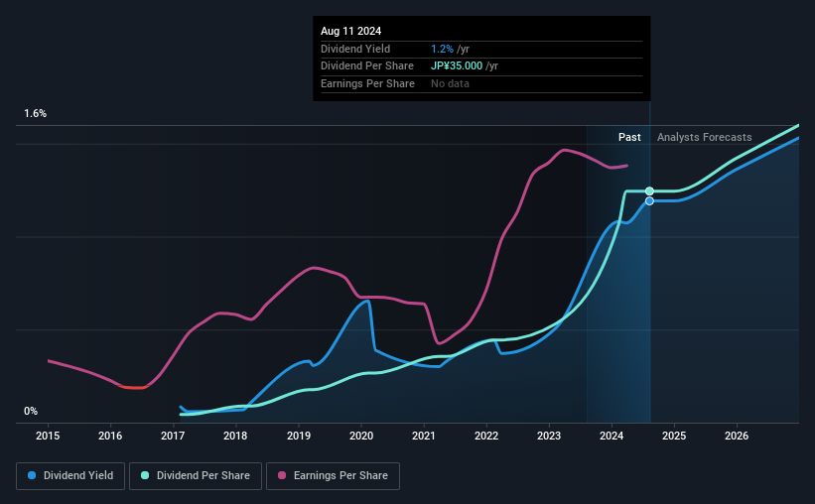The height and width of the screenshot is (504, 815).
Task: Click the 1.2% dividend yield tooltip value
Action: [x=442, y=49]
